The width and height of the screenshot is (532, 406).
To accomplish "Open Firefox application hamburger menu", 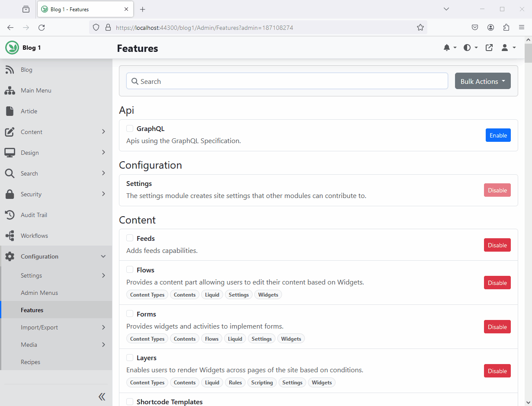I will click(x=522, y=27).
